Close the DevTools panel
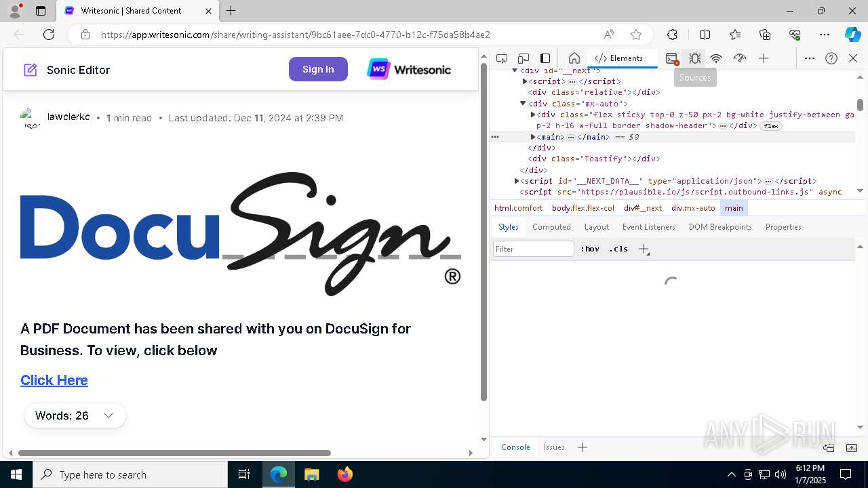This screenshot has height=488, width=868. tap(853, 58)
